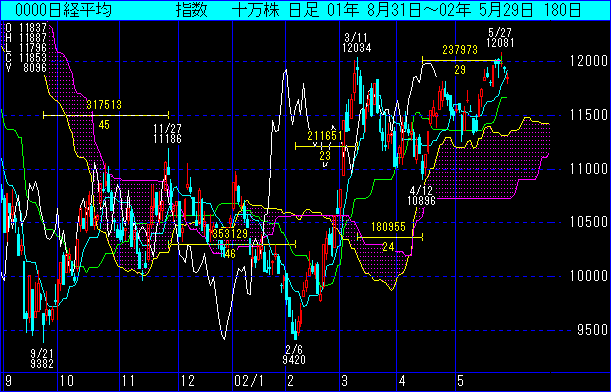Viewport: 611px width, 392px height.
Task: Click the 5/27 12081 high marker
Action: pos(500,38)
